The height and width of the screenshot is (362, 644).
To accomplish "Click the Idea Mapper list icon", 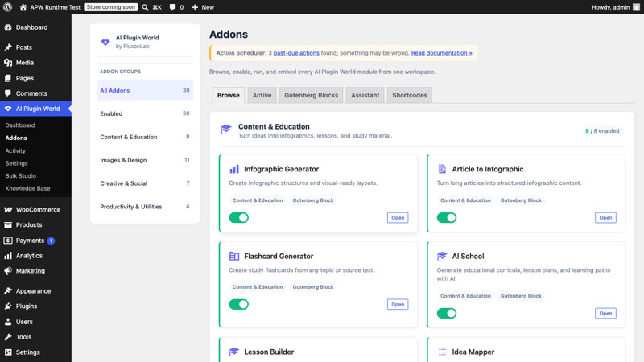I will (442, 352).
